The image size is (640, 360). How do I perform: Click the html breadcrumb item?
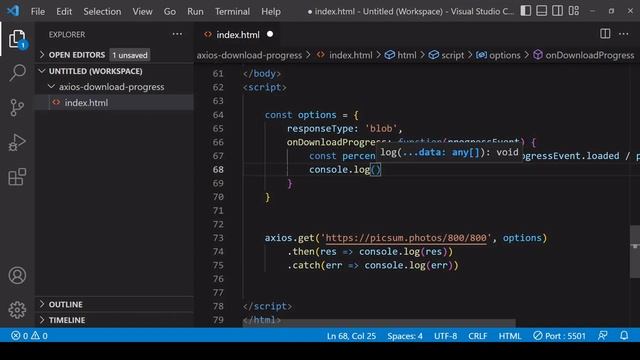401,55
